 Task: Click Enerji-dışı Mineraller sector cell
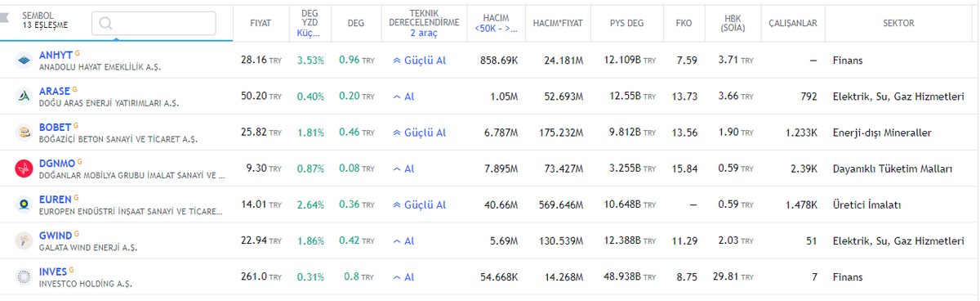(882, 133)
